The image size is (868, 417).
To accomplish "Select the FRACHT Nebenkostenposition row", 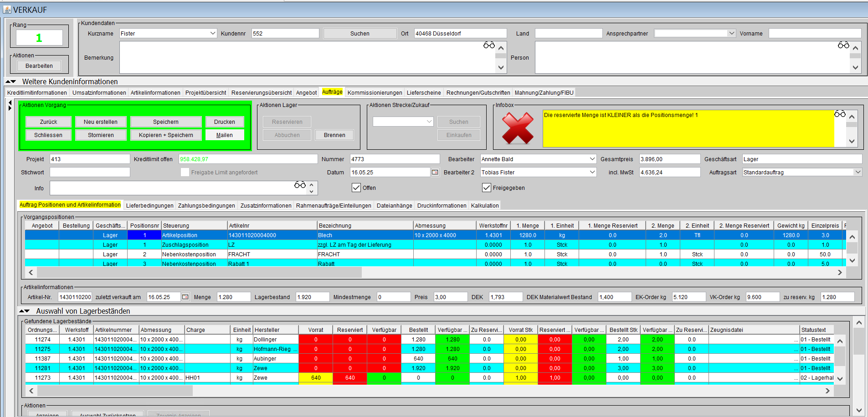I will 435,254.
